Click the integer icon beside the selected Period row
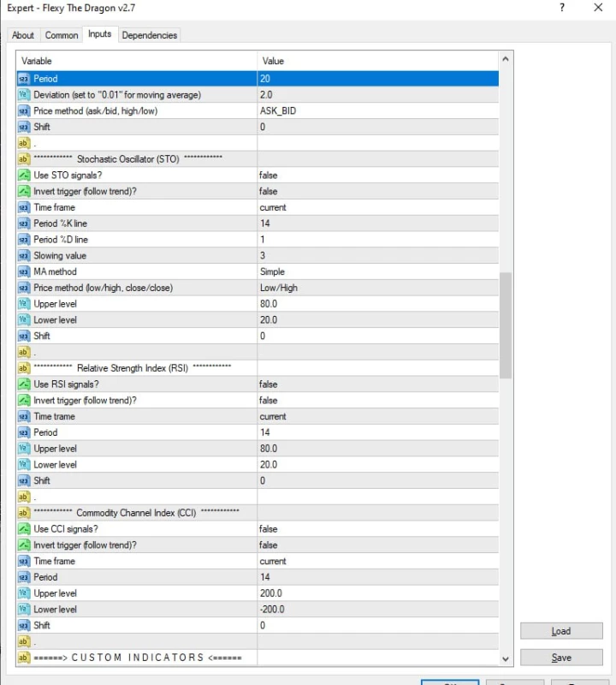Image resolution: width=616 pixels, height=685 pixels. pos(24,79)
